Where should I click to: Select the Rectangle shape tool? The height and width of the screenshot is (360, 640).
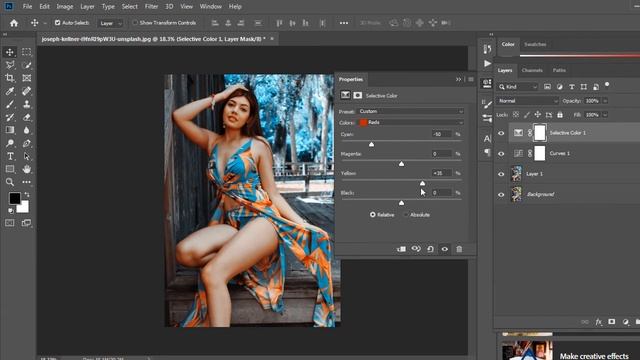[x=10, y=169]
